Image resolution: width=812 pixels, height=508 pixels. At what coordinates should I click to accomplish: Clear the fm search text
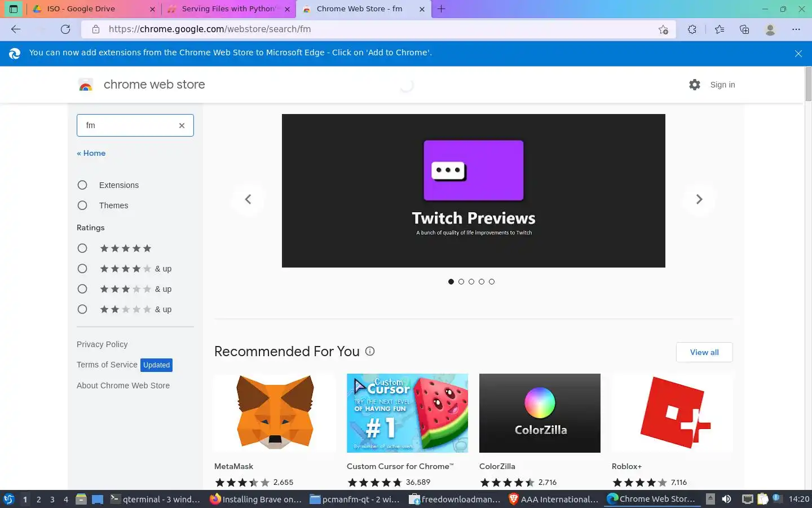tap(182, 125)
